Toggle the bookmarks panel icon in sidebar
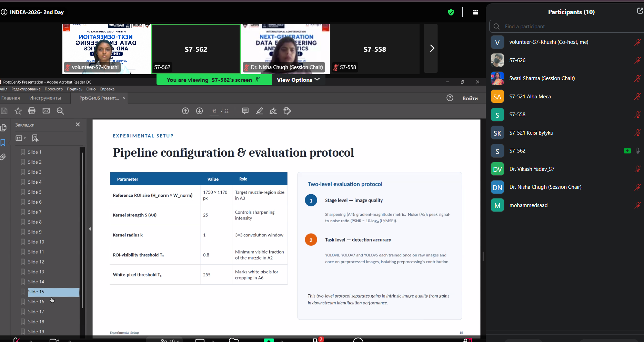Image resolution: width=644 pixels, height=342 pixels. point(3,143)
